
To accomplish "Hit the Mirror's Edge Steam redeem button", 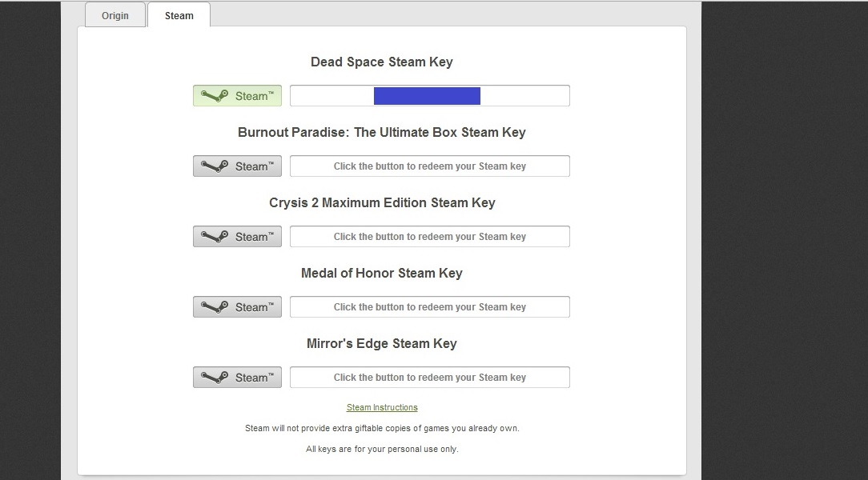I will [x=237, y=378].
